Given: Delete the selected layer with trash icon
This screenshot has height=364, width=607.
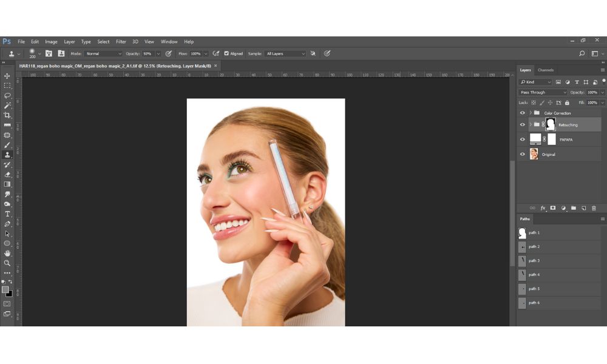Looking at the screenshot, I should 594,208.
